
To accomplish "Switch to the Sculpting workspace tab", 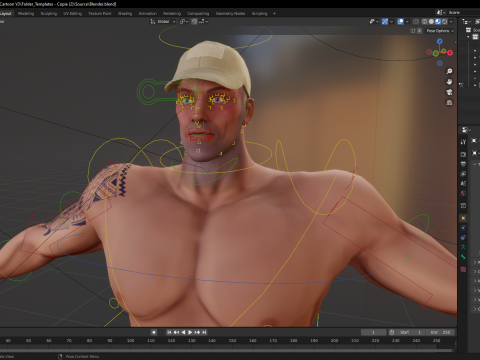I will point(49,14).
